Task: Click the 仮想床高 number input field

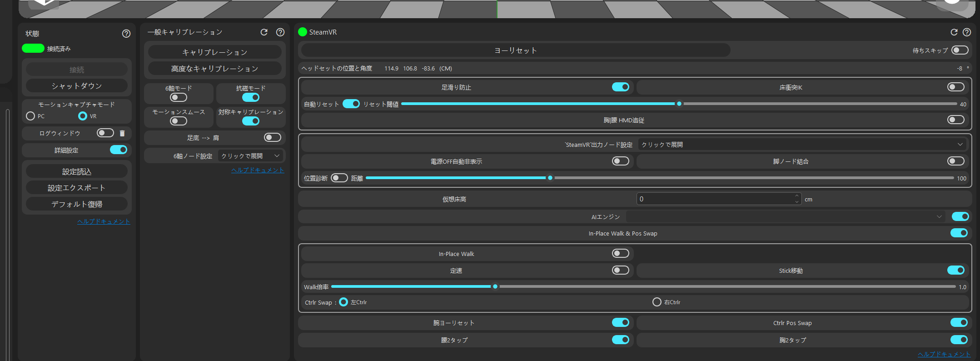Action: (x=715, y=199)
